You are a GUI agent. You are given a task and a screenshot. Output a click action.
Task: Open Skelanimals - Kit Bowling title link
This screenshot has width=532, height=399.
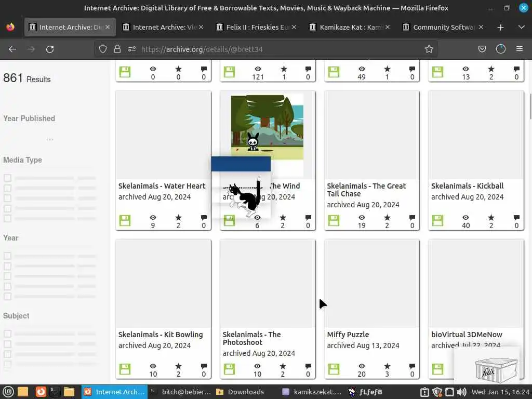tap(161, 335)
